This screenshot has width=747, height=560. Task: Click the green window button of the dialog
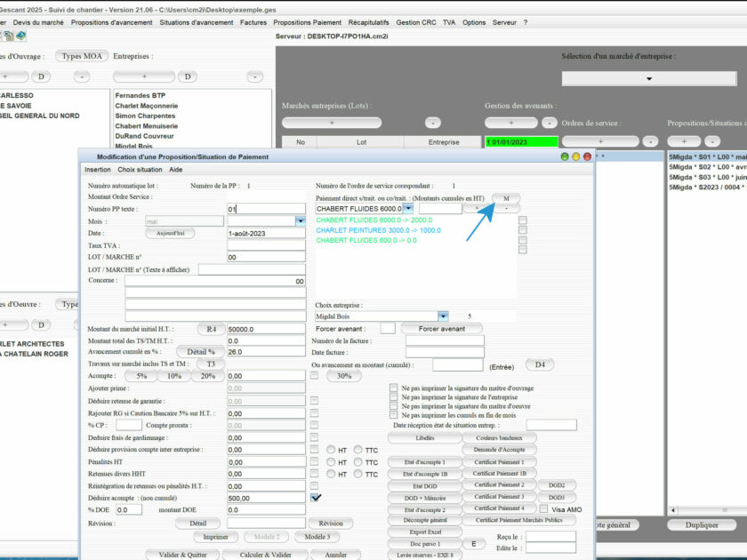[x=565, y=156]
